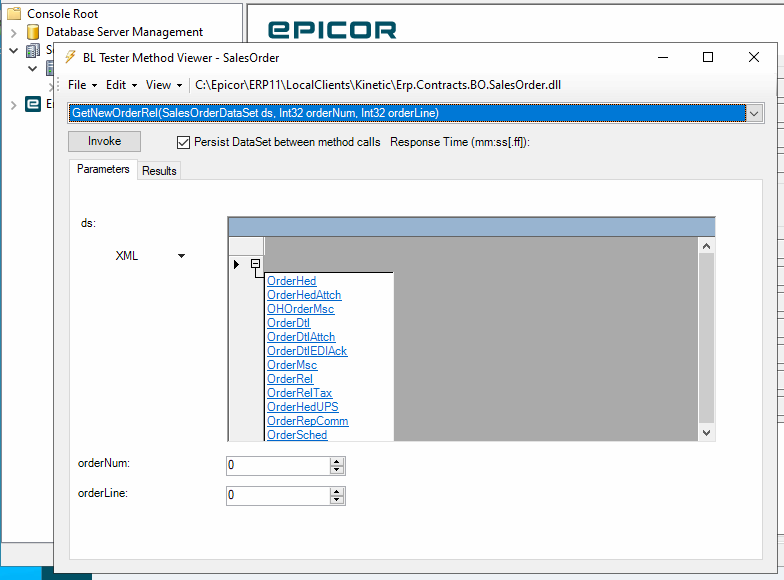Image resolution: width=784 pixels, height=580 pixels.
Task: Collapse the server management tree node
Action: tap(14, 50)
